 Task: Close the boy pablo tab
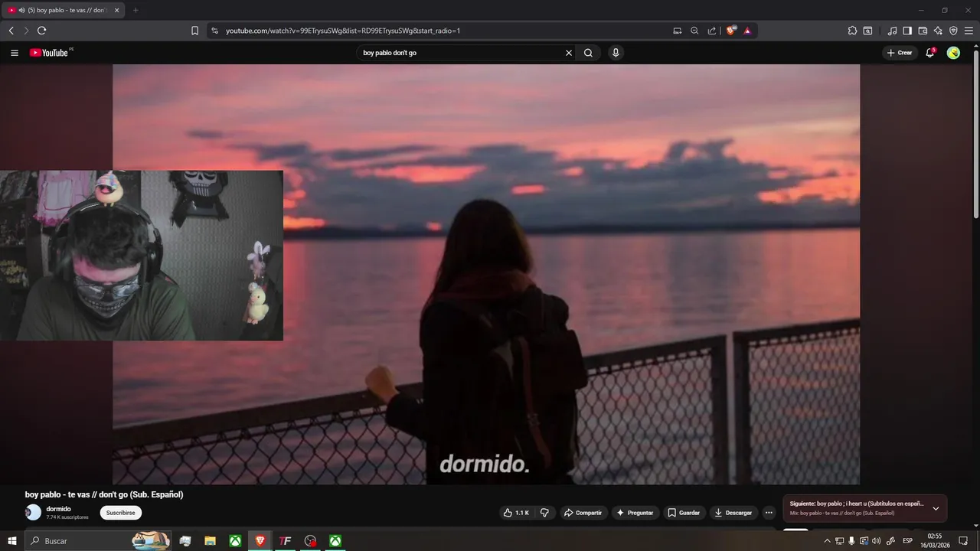tap(116, 10)
